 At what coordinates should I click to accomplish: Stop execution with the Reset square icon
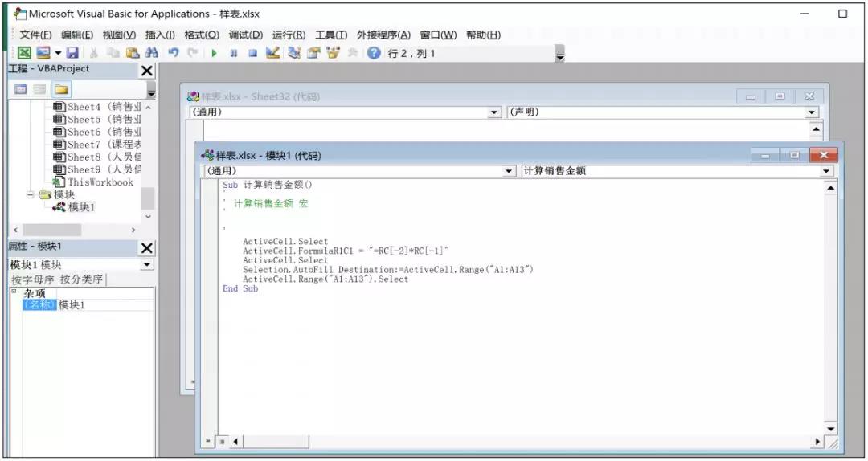(252, 53)
